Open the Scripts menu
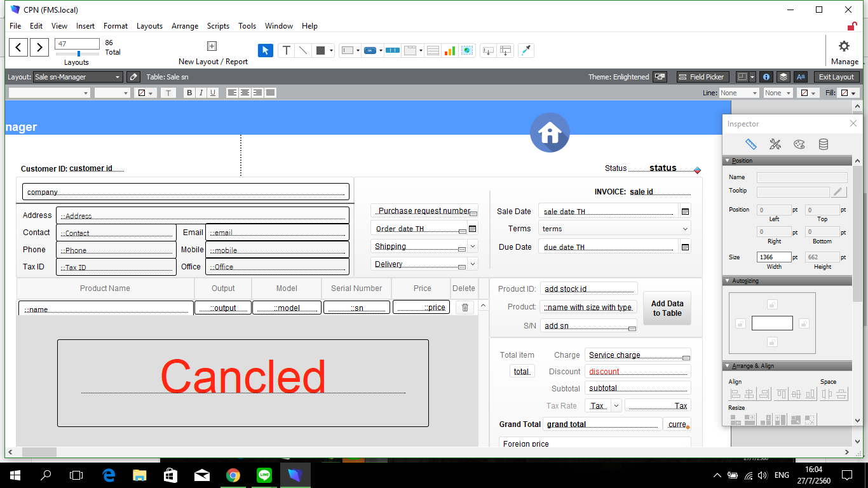Viewport: 868px width, 488px height. [x=218, y=26]
